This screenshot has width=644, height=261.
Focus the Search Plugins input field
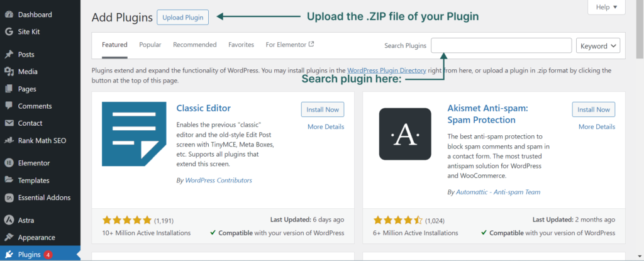click(x=501, y=46)
